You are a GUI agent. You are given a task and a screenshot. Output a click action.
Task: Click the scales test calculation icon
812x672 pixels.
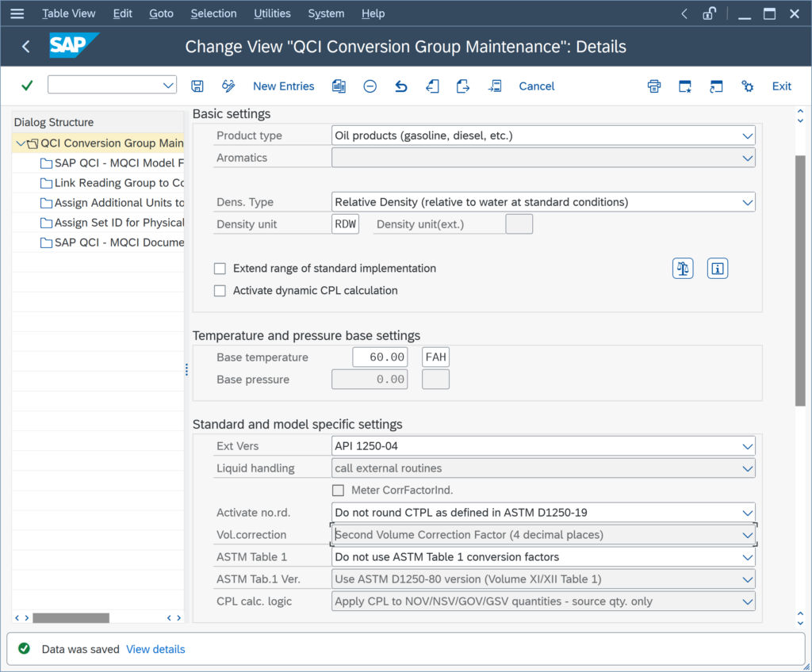[683, 268]
